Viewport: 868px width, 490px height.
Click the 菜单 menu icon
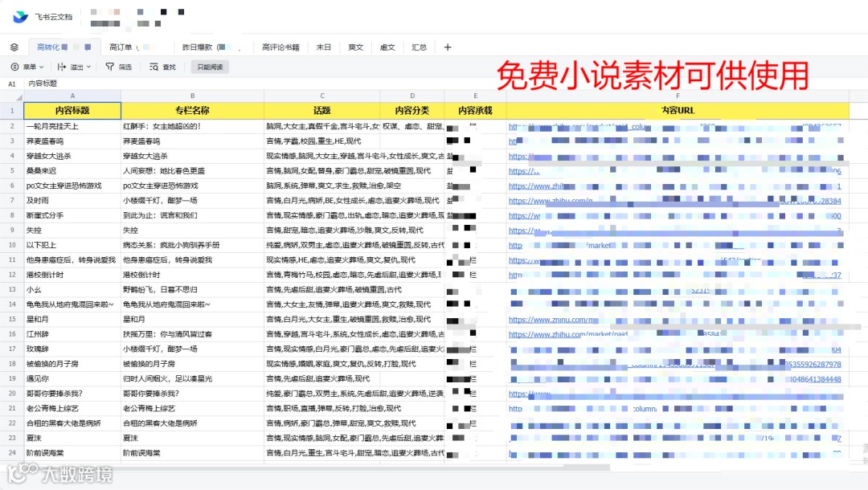15,67
